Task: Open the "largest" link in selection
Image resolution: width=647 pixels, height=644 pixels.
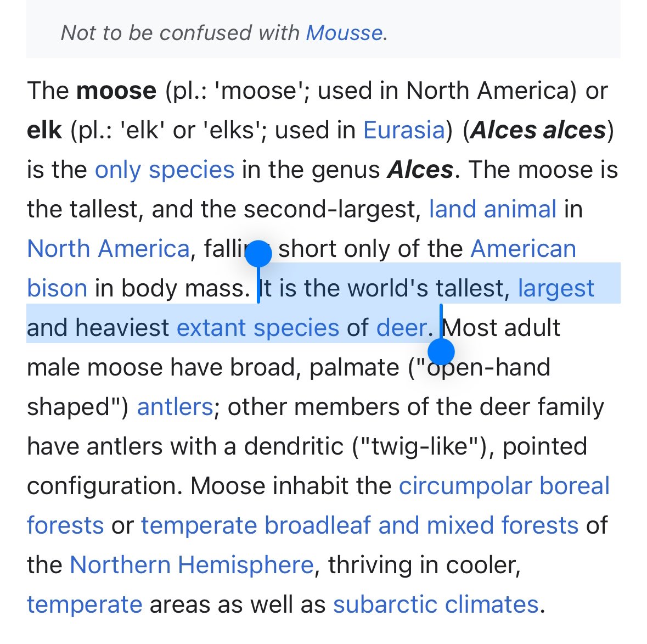Action: tap(556, 289)
